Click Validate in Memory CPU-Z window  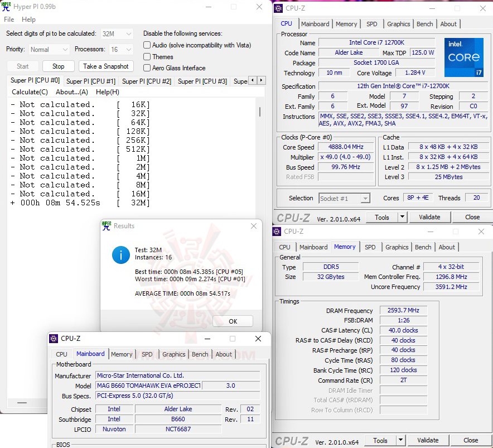428,440
